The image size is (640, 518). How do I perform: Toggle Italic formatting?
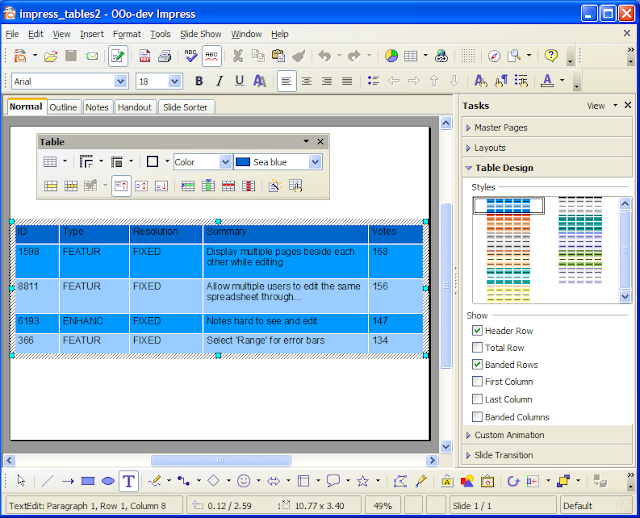(219, 81)
